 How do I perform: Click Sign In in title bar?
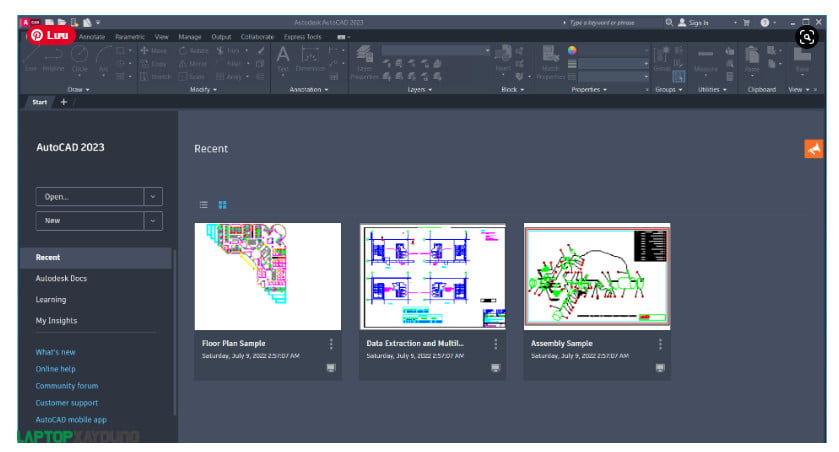pyautogui.click(x=693, y=22)
